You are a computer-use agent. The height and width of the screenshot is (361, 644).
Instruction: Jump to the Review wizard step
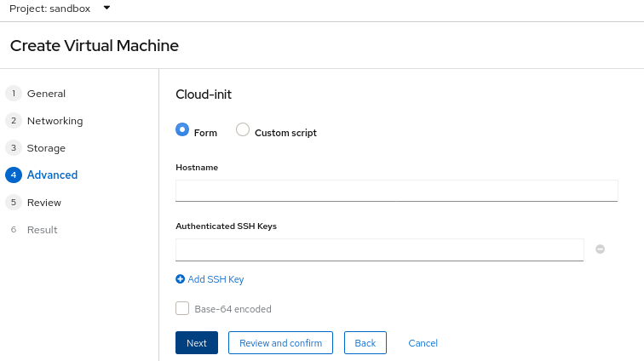44,203
